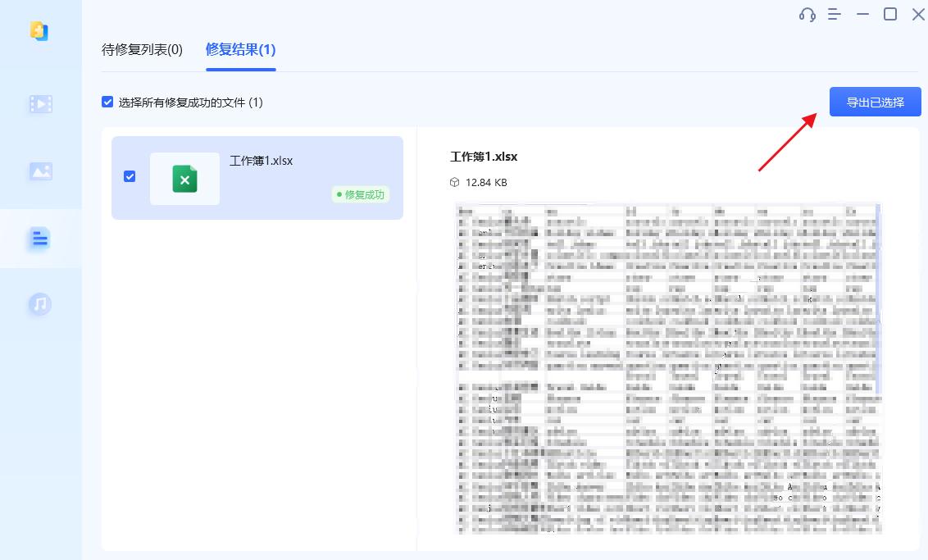Select the File Repair sidebar icon

pyautogui.click(x=41, y=238)
